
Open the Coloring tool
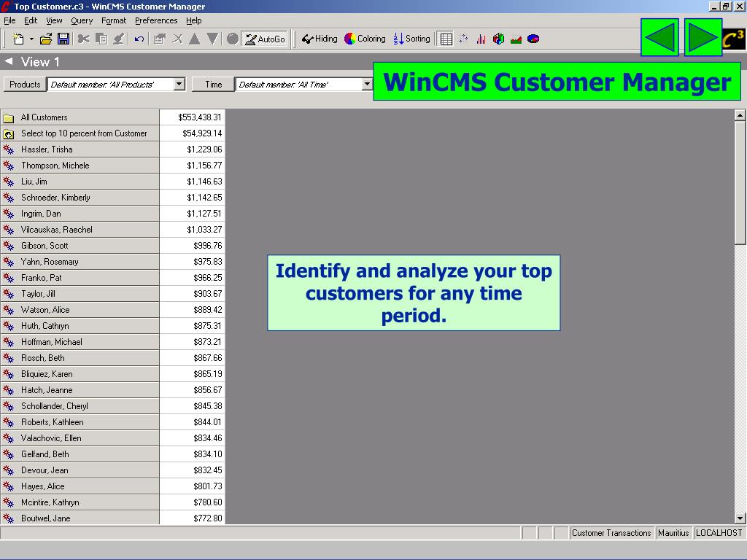[365, 39]
